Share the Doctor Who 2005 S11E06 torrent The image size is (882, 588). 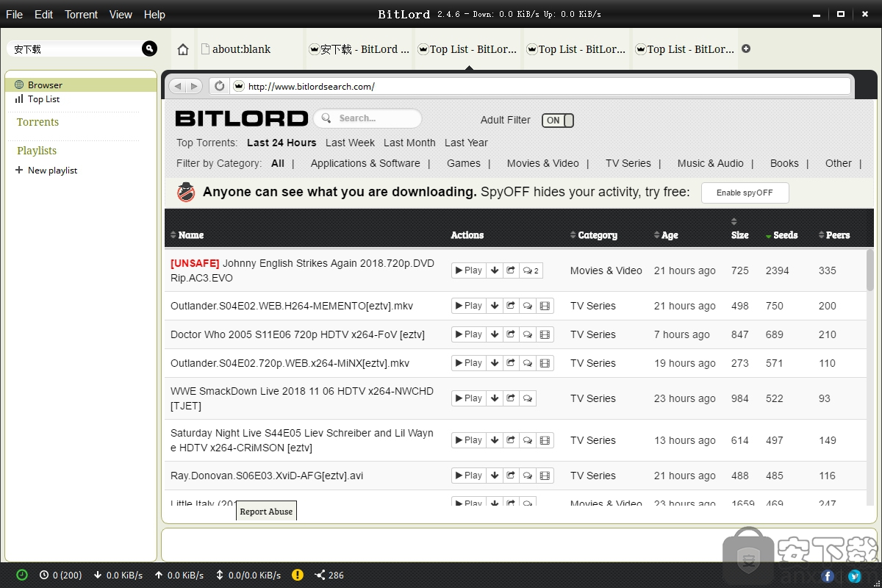coord(511,334)
